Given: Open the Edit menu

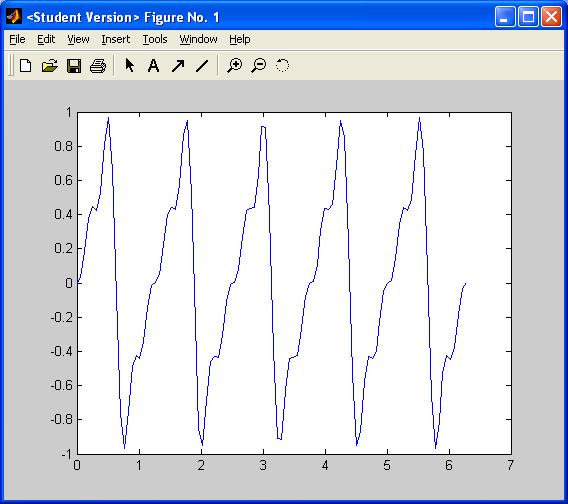Looking at the screenshot, I should [x=46, y=39].
